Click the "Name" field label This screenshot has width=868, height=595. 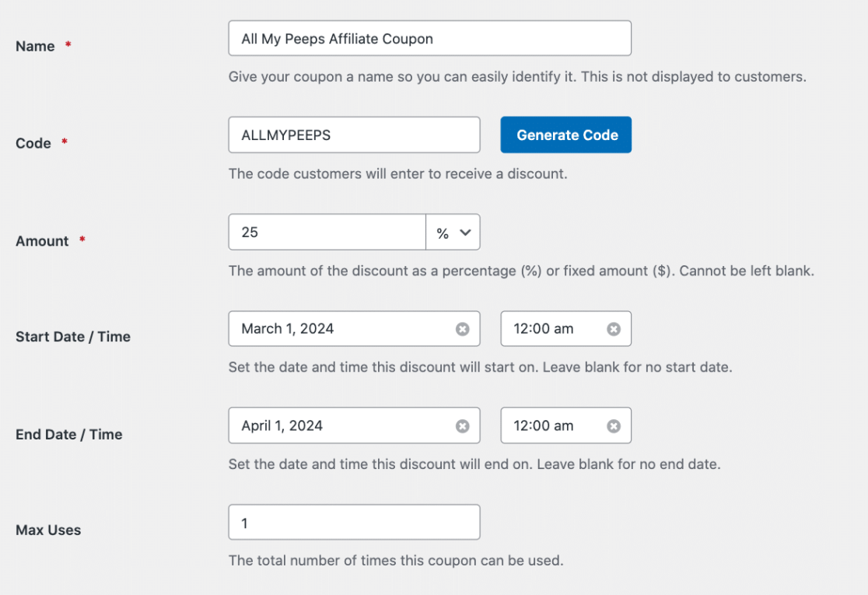[35, 47]
